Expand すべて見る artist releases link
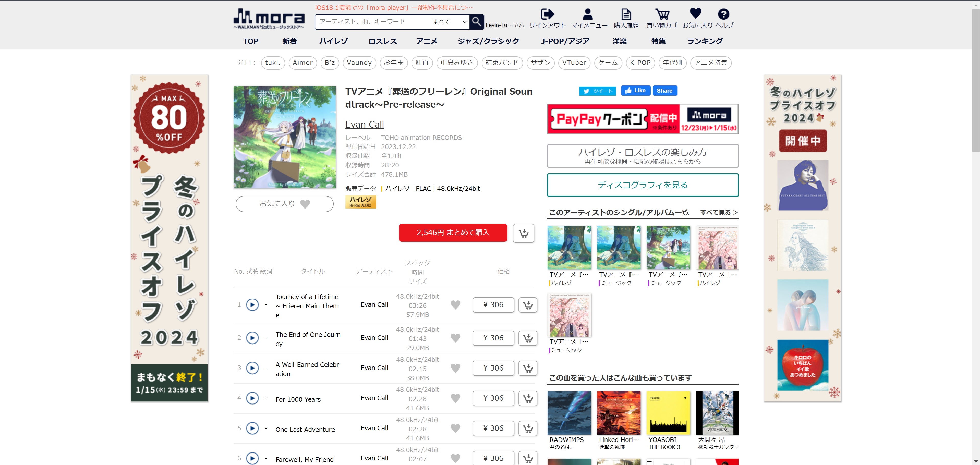The image size is (980, 465). click(719, 213)
